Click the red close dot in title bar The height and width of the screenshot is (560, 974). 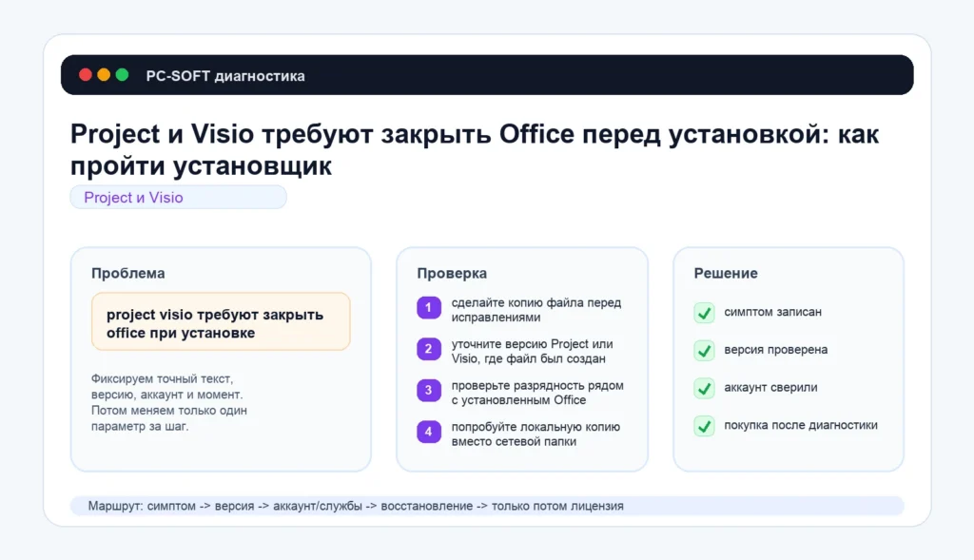(86, 75)
